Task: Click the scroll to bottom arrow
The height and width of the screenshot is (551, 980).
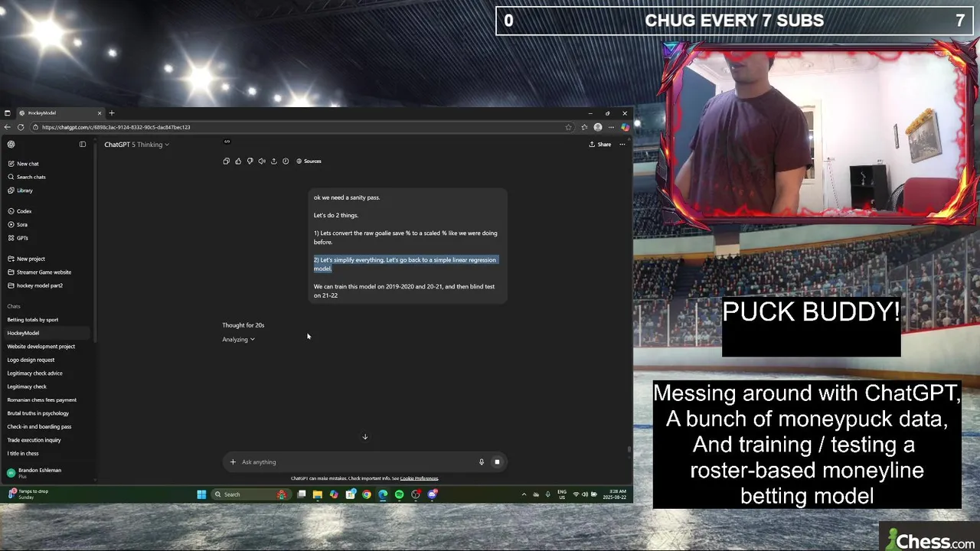Action: tap(364, 437)
